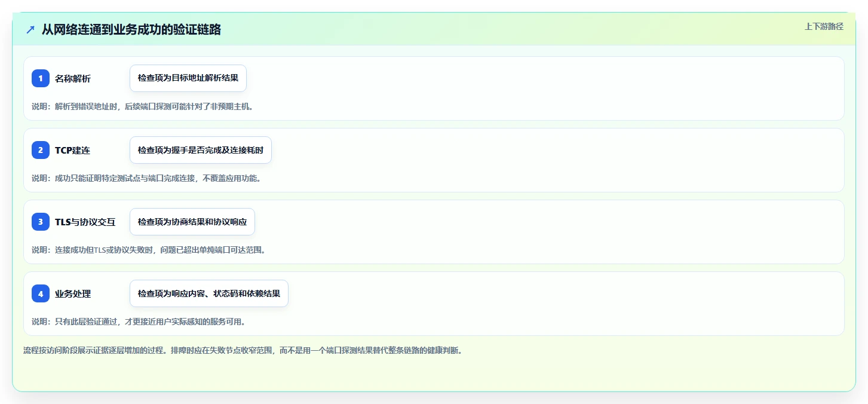Click the step 4 number badge
The image size is (868, 404).
coord(41,293)
